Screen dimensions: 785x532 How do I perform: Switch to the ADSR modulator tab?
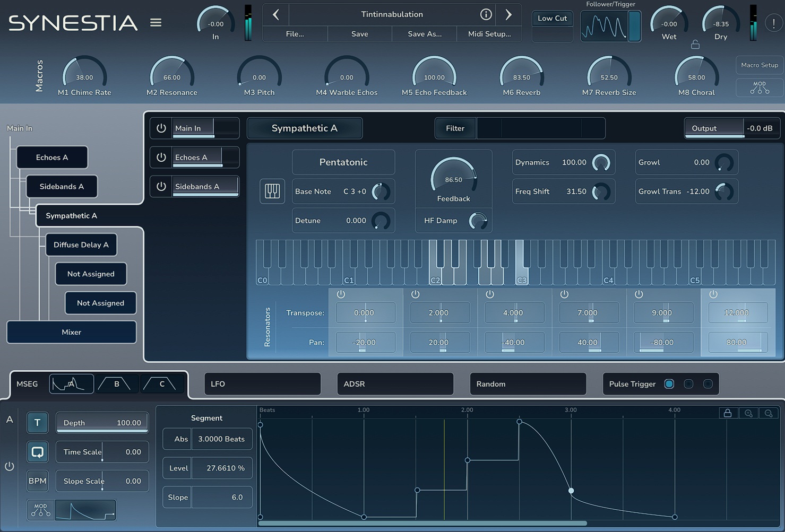(395, 383)
